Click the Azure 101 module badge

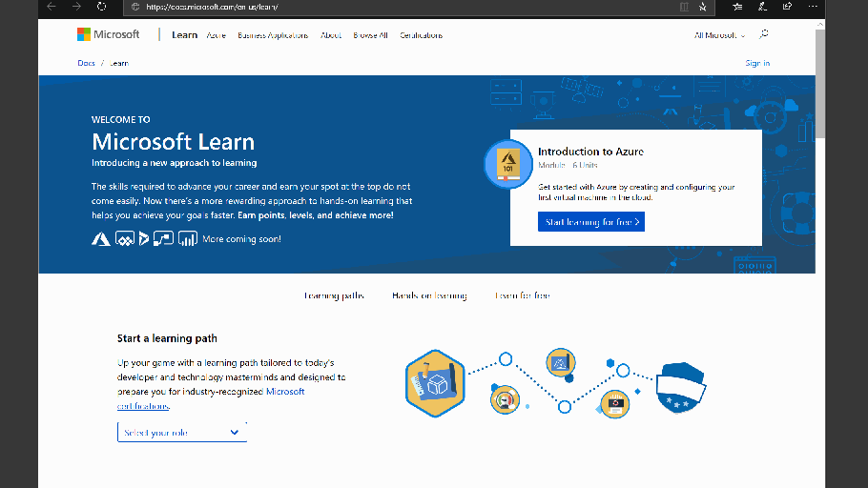pyautogui.click(x=507, y=164)
